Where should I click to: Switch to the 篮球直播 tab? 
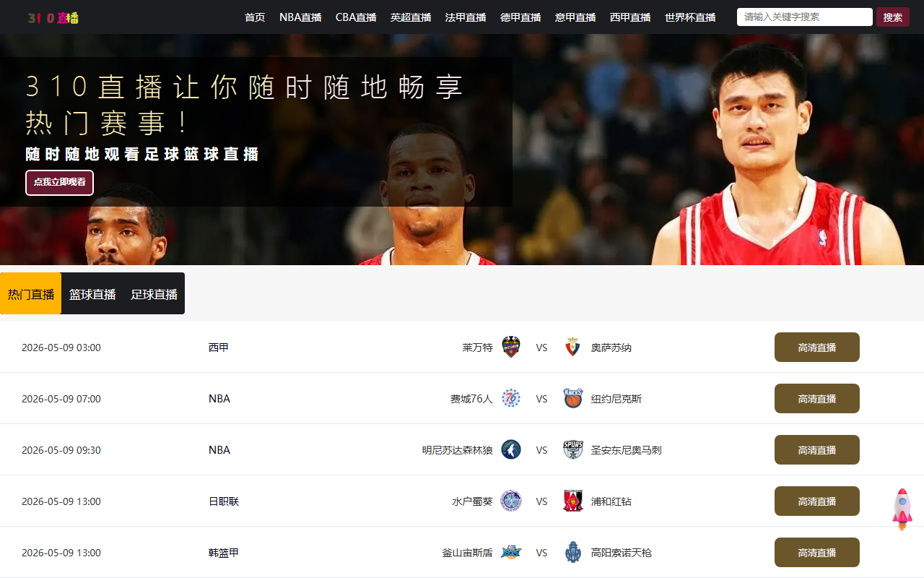(92, 293)
